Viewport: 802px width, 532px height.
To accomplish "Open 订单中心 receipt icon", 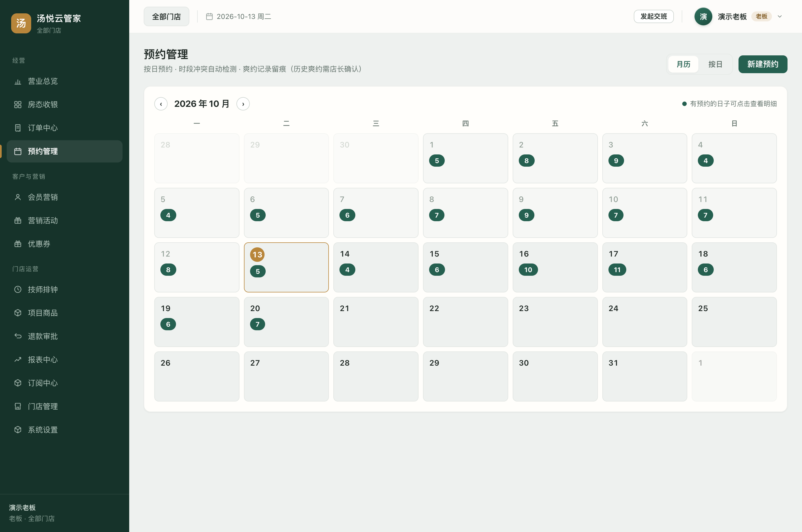I will pyautogui.click(x=18, y=128).
